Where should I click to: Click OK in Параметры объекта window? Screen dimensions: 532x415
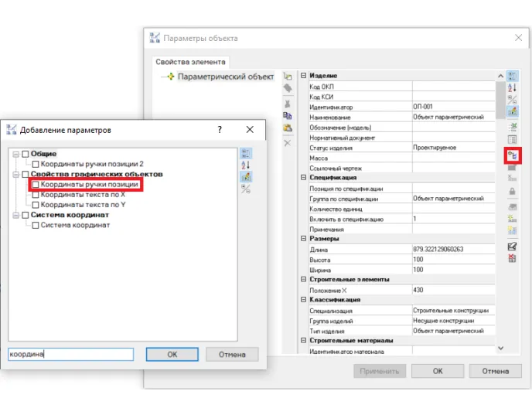pos(438,371)
